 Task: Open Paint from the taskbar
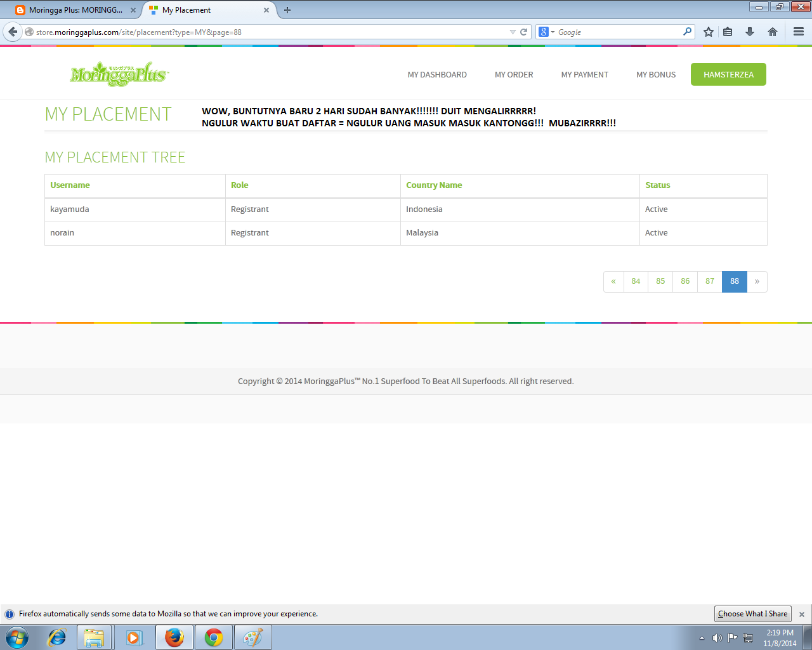click(253, 637)
